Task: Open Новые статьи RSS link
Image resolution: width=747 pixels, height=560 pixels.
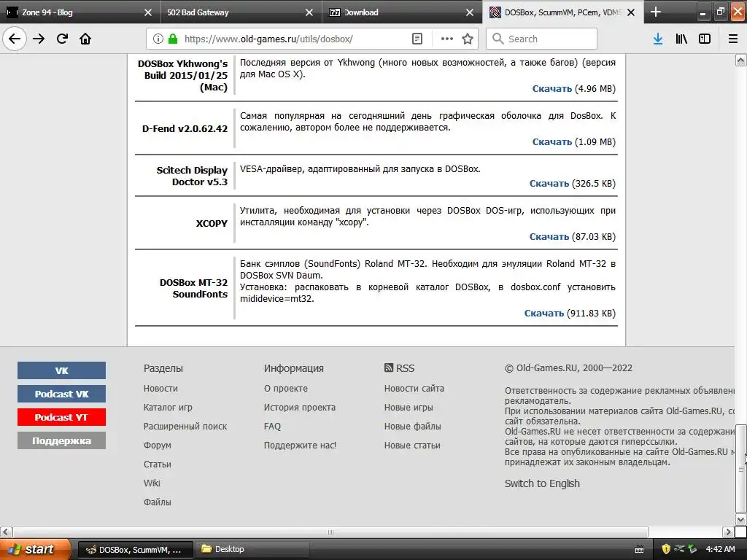Action: (x=412, y=446)
